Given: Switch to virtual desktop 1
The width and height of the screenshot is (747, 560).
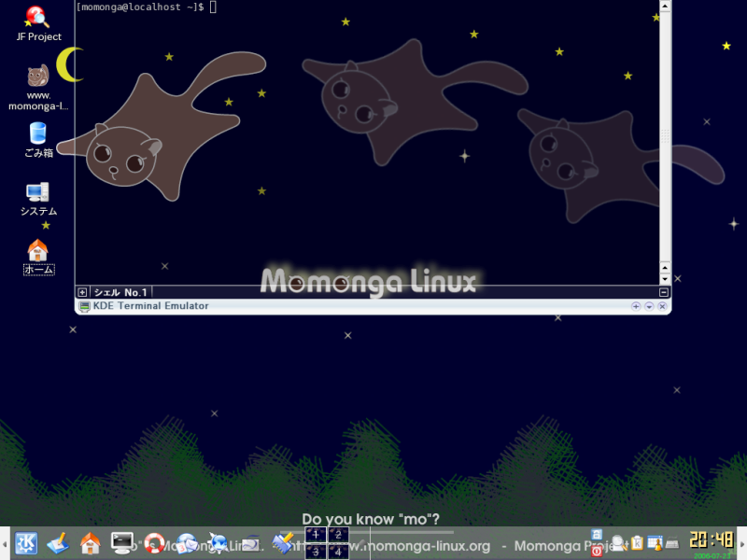Looking at the screenshot, I should pos(316,535).
